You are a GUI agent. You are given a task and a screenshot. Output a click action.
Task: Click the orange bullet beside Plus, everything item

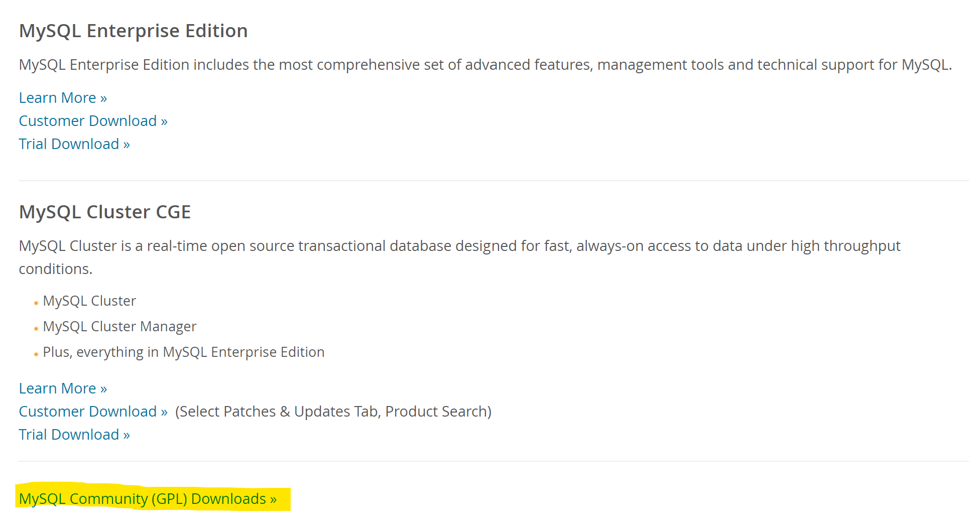coord(36,354)
